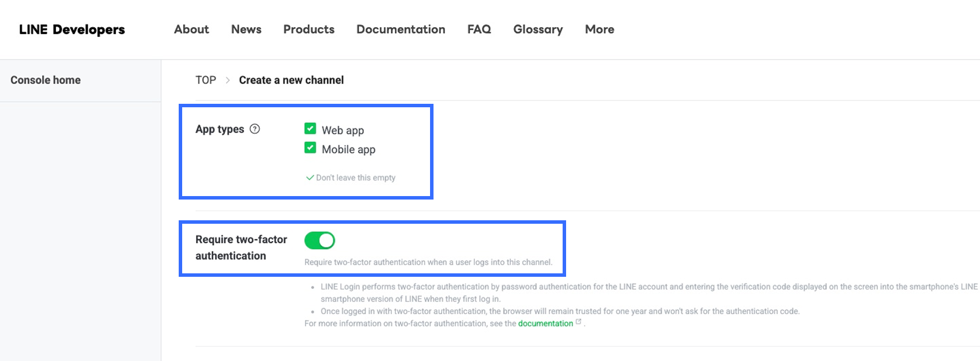Viewport: 980px width, 361px height.
Task: Open the green documentation link about two-factor authentication
Action: 545,324
